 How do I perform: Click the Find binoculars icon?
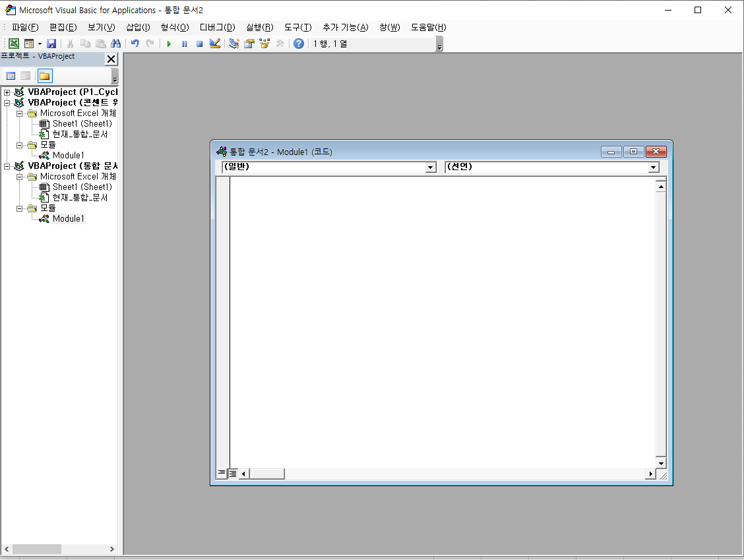[116, 44]
